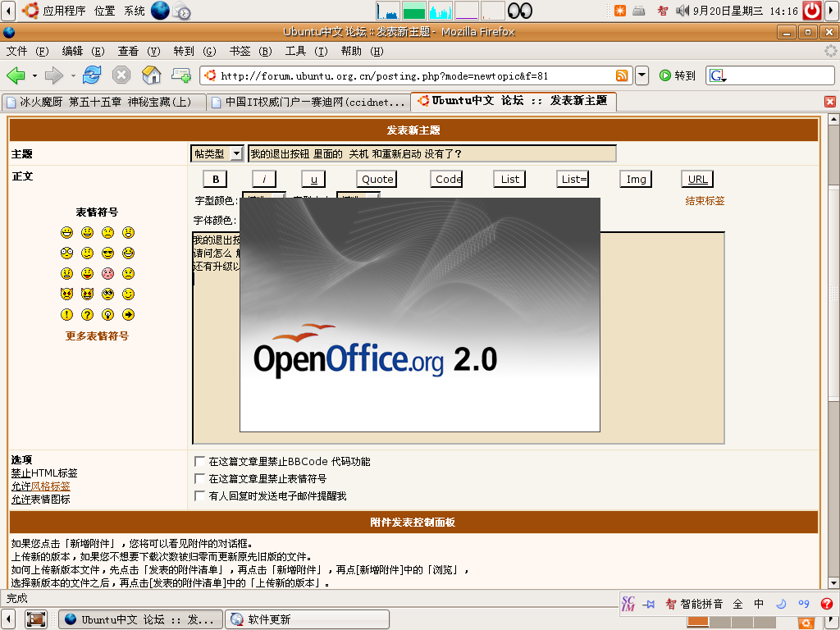This screenshot has height=630, width=840.
Task: Open the 书签 (B) bookmarks menu
Action: pyautogui.click(x=251, y=51)
